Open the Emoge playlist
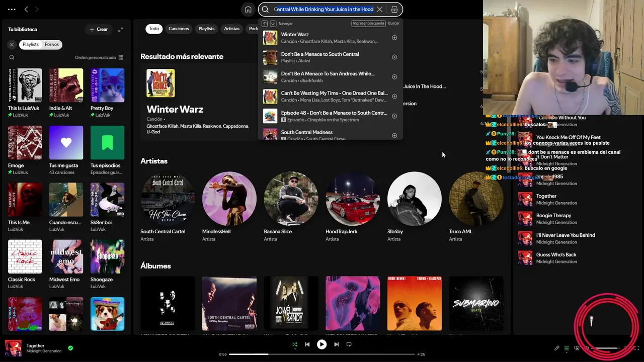This screenshot has height=362, width=644. point(25,150)
